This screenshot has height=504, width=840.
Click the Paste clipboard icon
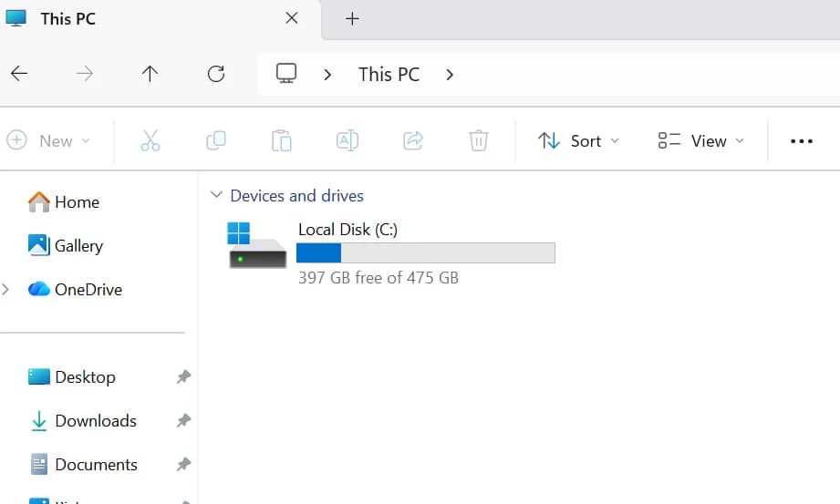tap(282, 141)
